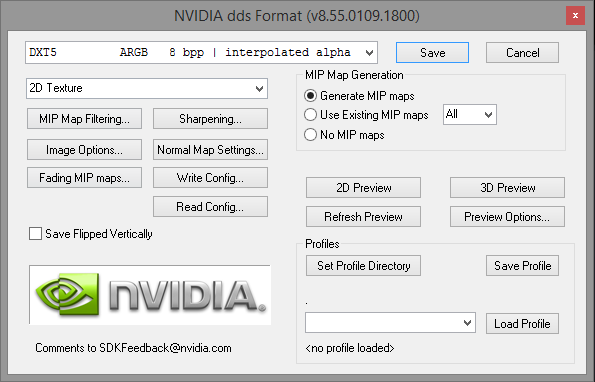
Task: Click the Cancel button
Action: point(522,52)
